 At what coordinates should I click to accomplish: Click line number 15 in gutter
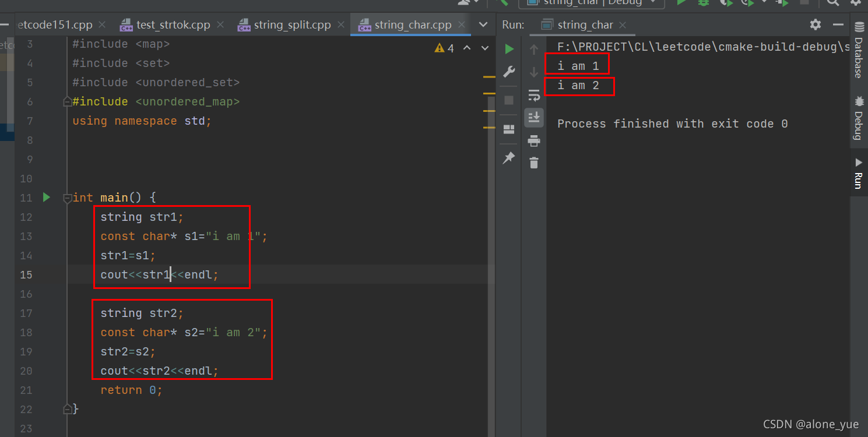26,274
